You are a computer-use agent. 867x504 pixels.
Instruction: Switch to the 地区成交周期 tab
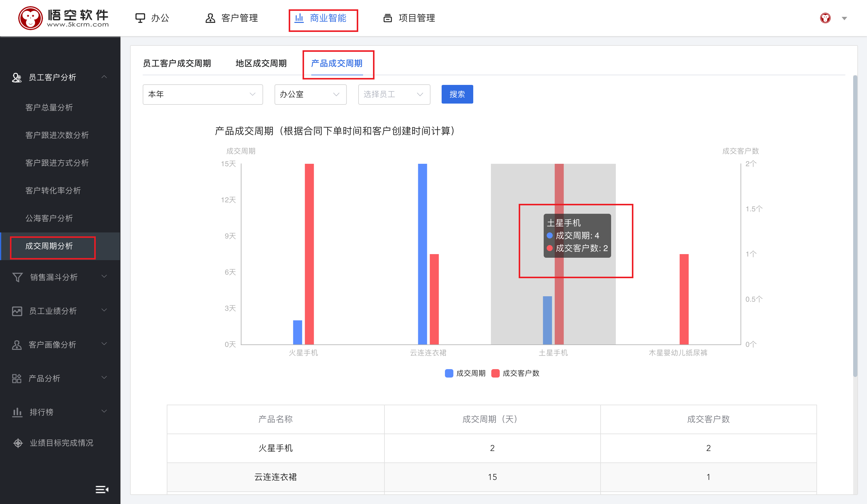(261, 63)
